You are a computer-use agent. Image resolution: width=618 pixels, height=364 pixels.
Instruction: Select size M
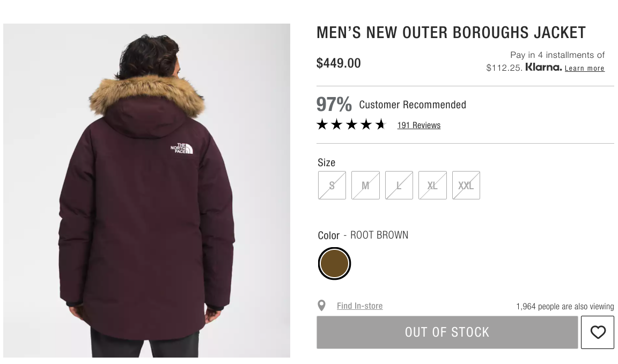pos(365,185)
